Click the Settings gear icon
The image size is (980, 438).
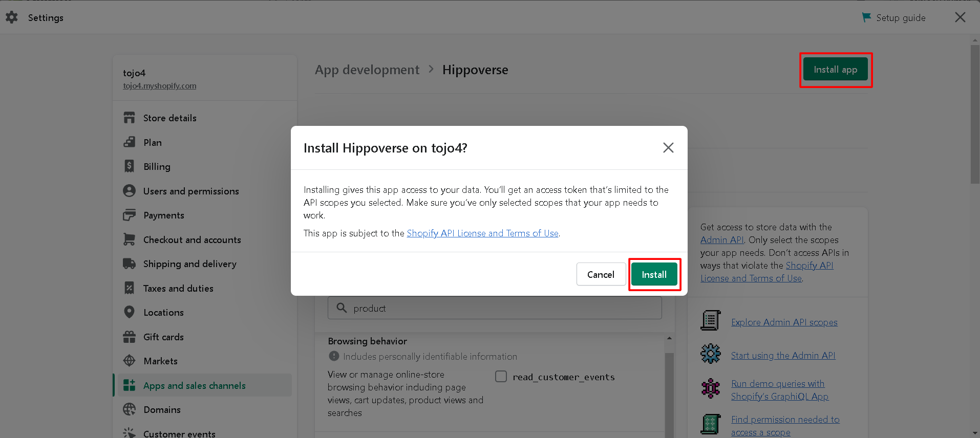tap(12, 17)
